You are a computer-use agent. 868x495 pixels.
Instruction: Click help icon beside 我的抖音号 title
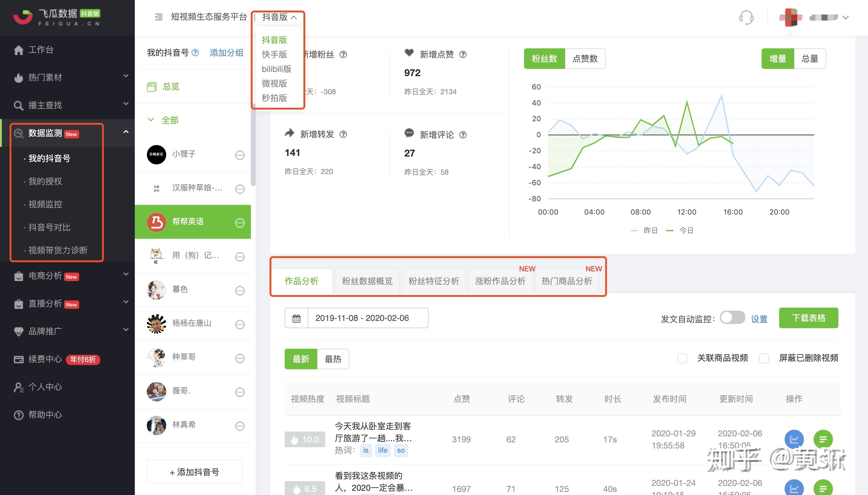[195, 53]
